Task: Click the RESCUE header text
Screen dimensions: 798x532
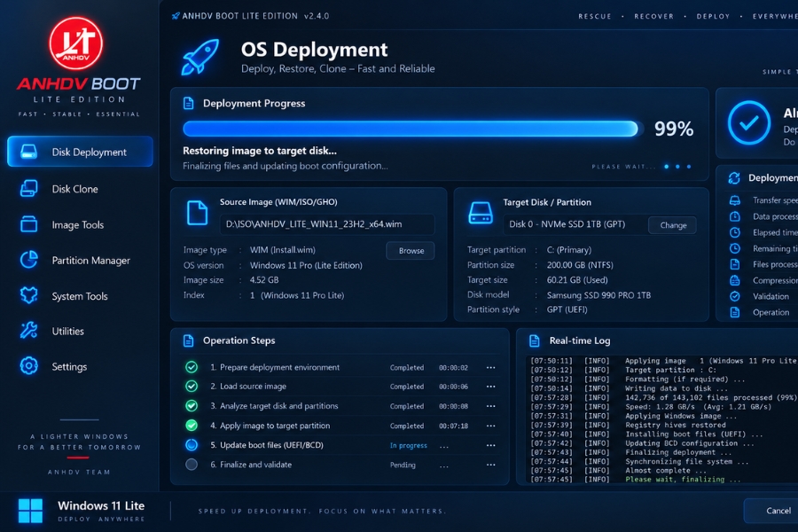Action: click(x=594, y=16)
